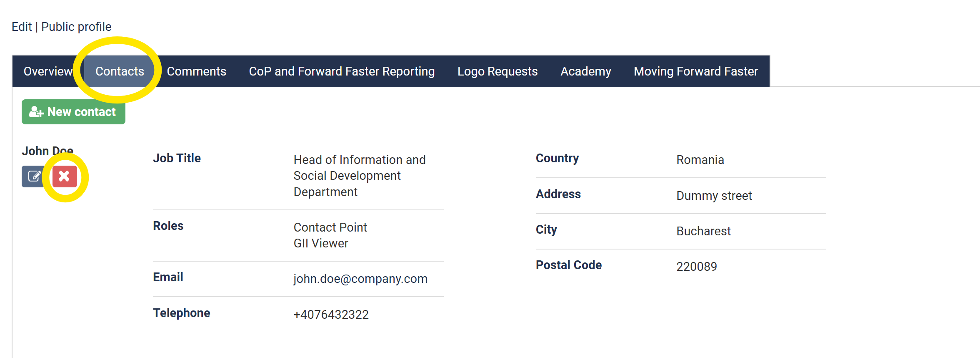The height and width of the screenshot is (358, 980).
Task: Click the John Doe contact name
Action: (x=47, y=151)
